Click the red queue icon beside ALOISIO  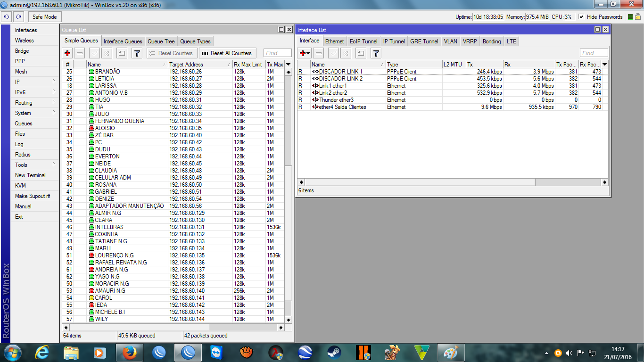(x=91, y=128)
